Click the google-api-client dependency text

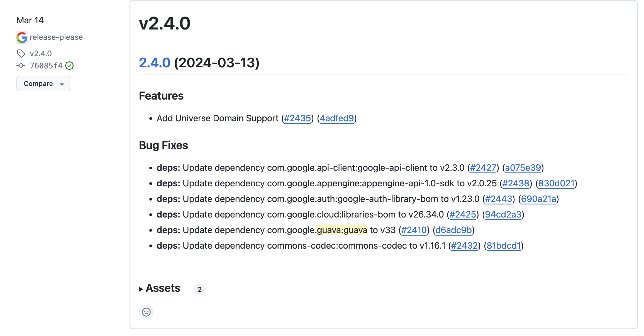coord(392,168)
